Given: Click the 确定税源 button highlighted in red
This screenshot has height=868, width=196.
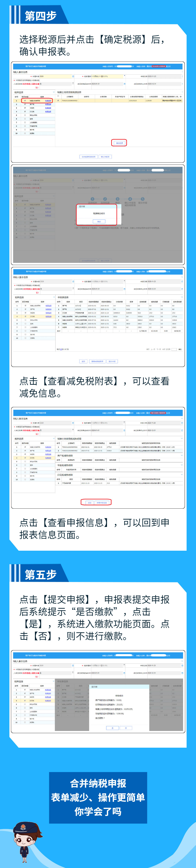Looking at the screenshot, I should point(119,143).
